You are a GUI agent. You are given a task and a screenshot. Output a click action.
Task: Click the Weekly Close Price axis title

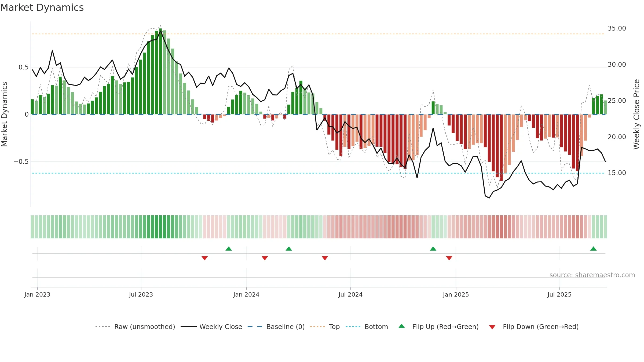point(636,114)
